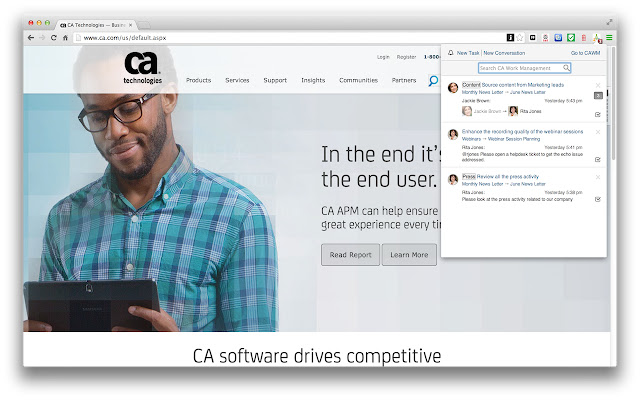Click the CA technologies logo
The width and height of the screenshot is (640, 400).
point(142,68)
